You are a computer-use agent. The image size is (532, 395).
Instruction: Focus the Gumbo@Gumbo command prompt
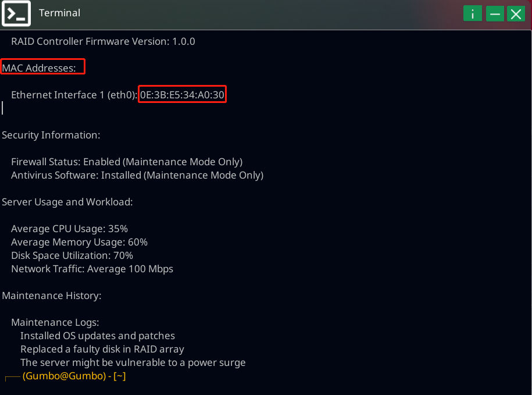(74, 376)
